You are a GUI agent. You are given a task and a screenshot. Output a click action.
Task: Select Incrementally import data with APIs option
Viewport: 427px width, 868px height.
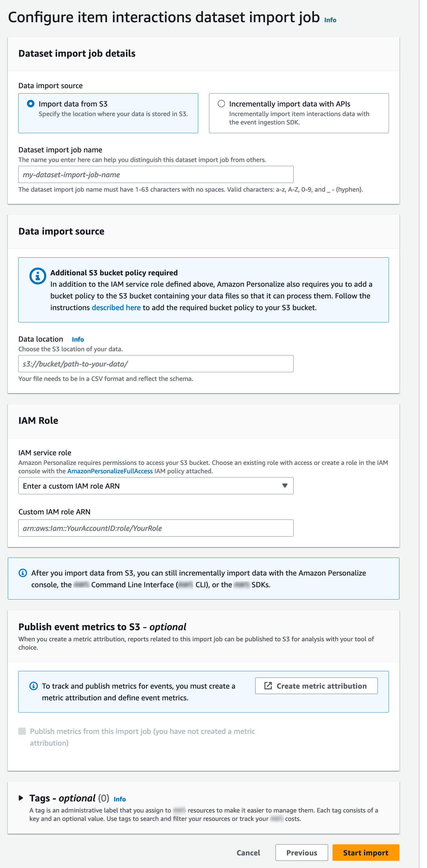point(221,104)
